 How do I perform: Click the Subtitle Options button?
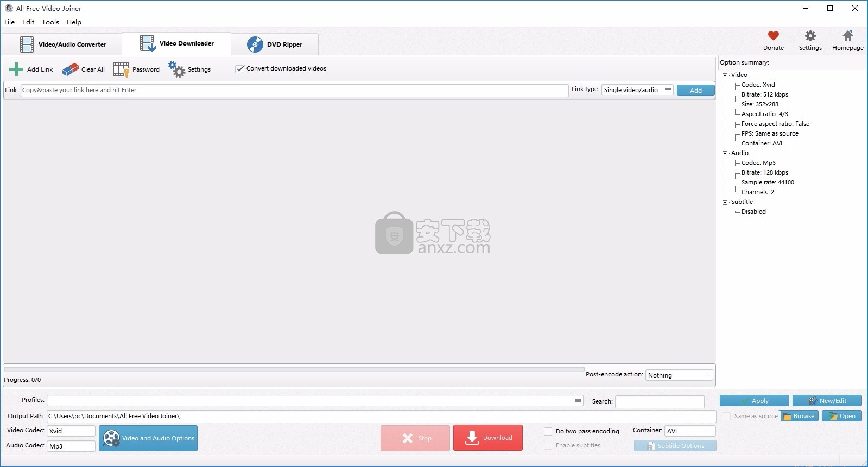(x=675, y=446)
